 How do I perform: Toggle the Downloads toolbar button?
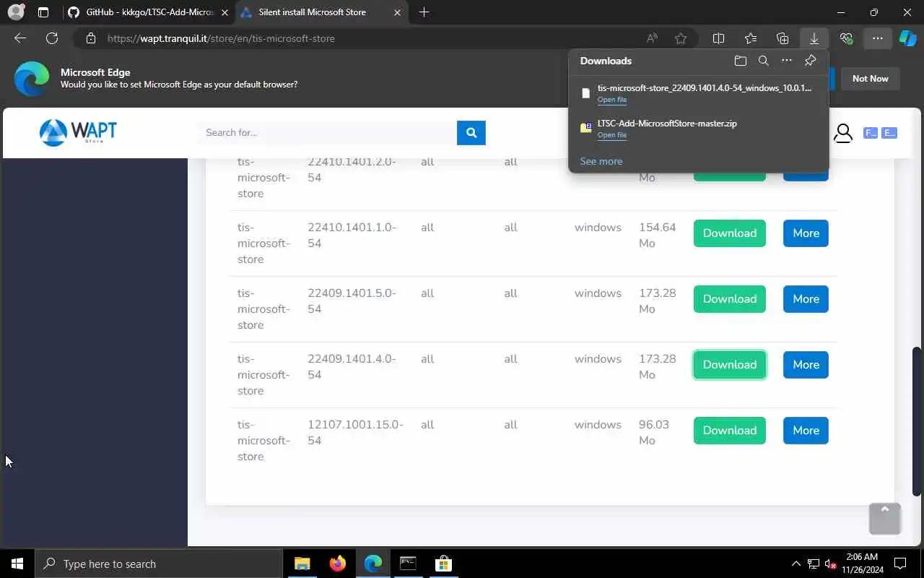[x=814, y=38]
